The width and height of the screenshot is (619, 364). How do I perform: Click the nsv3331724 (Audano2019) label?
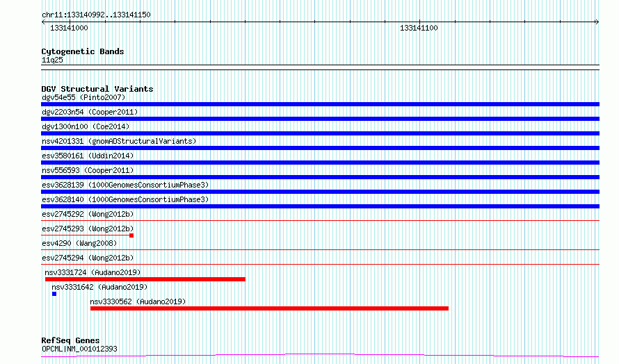(x=93, y=272)
